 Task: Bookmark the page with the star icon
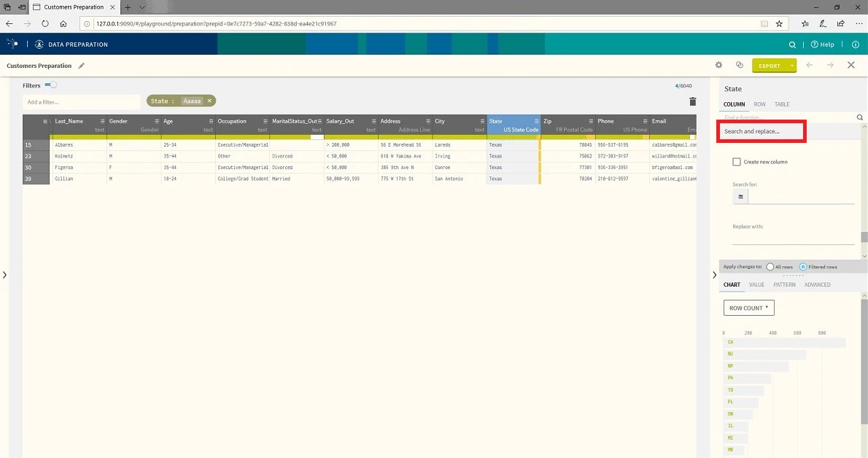click(x=779, y=24)
